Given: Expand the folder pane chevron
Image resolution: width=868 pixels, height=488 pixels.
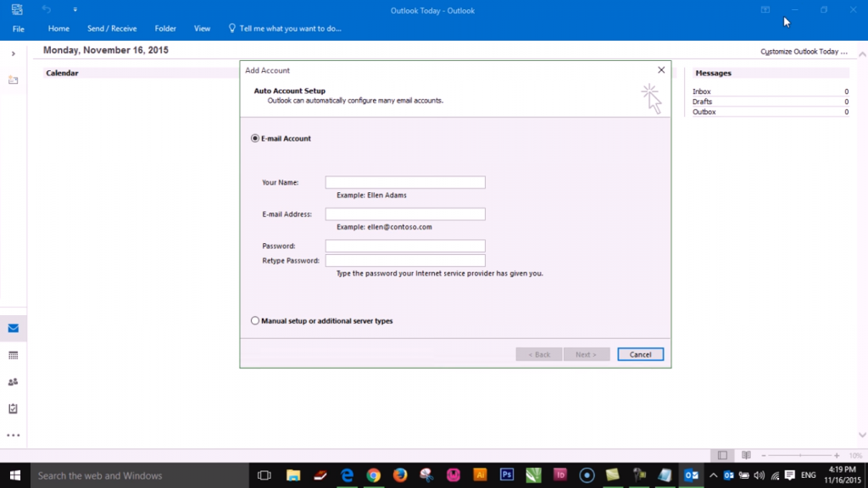Looking at the screenshot, I should (14, 53).
